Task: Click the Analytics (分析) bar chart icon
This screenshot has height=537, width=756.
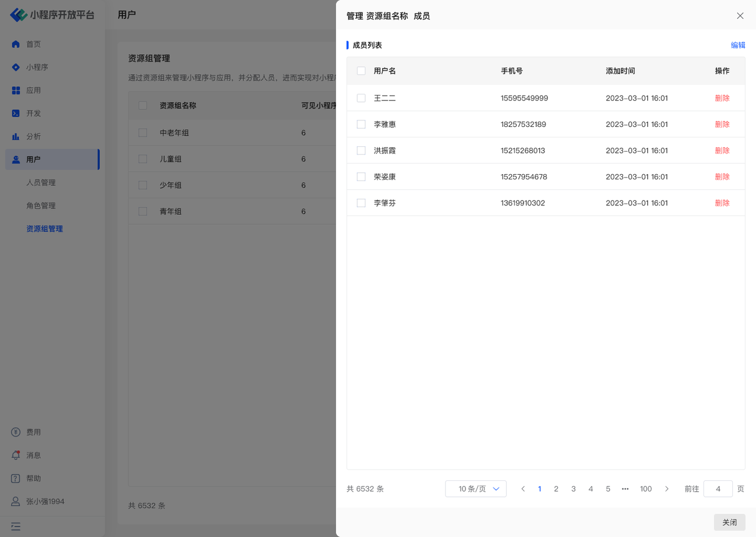Action: point(16,136)
